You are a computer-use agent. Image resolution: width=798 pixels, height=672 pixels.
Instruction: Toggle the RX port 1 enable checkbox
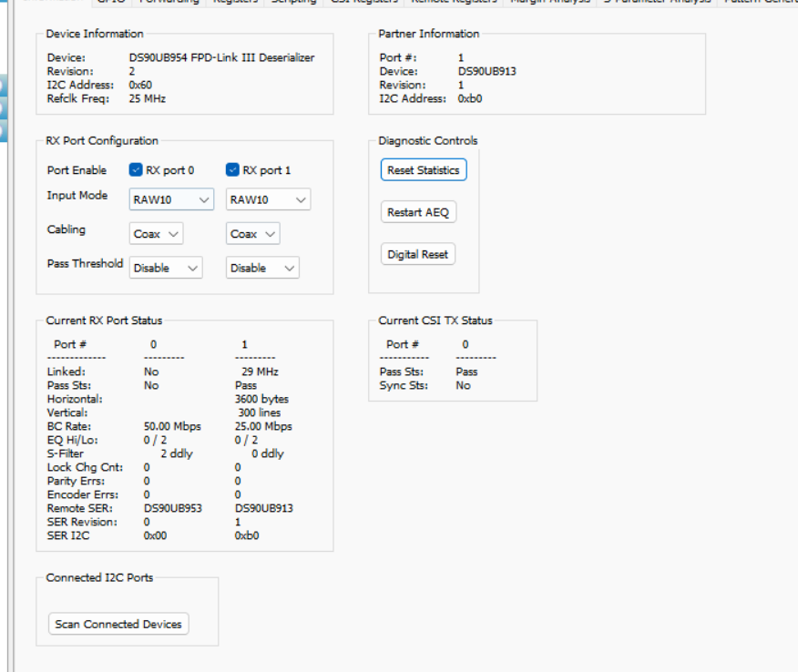[232, 170]
